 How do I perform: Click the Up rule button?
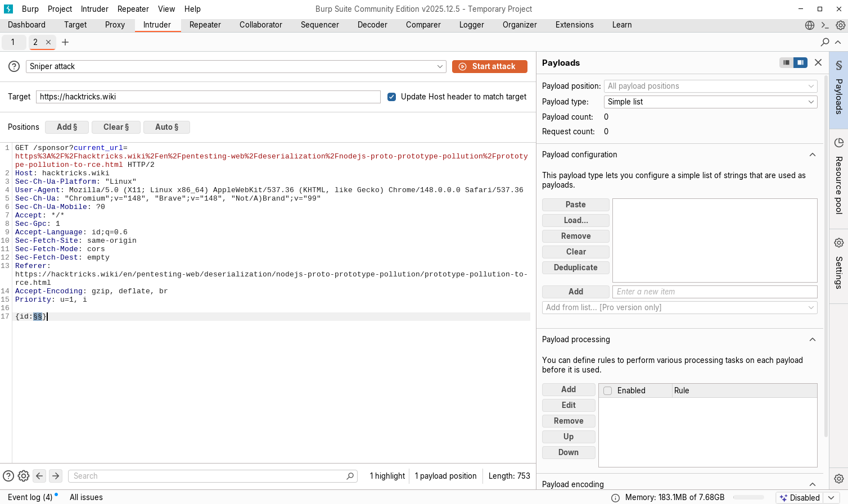(569, 437)
